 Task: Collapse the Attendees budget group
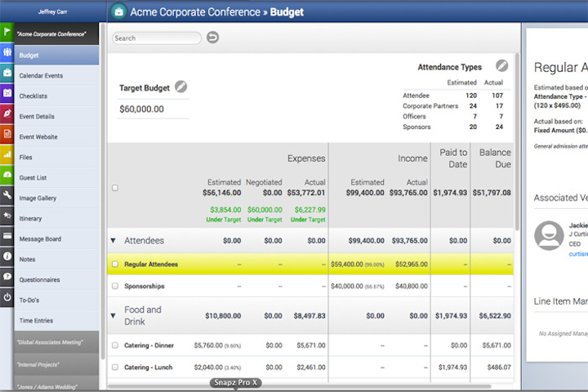114,241
